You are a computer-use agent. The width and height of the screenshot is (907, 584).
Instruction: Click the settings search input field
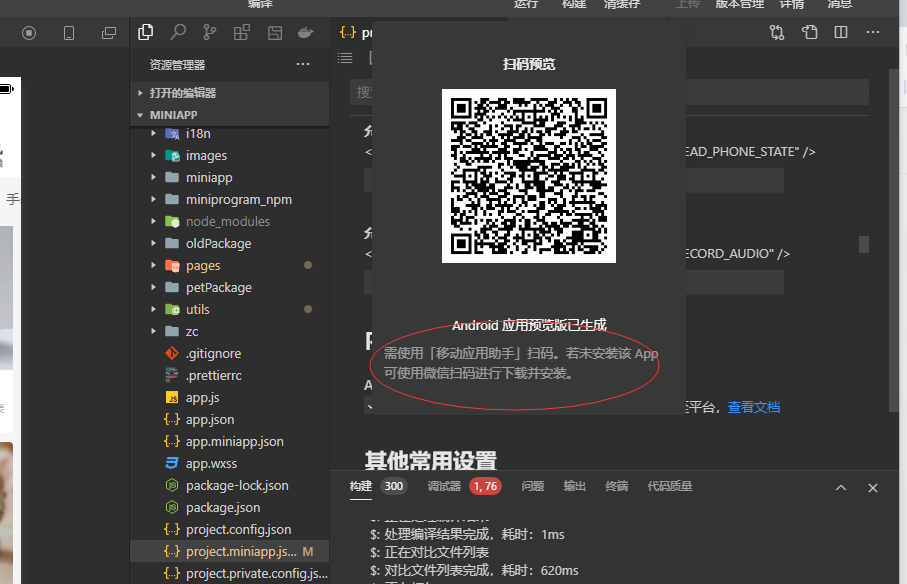tap(609, 92)
